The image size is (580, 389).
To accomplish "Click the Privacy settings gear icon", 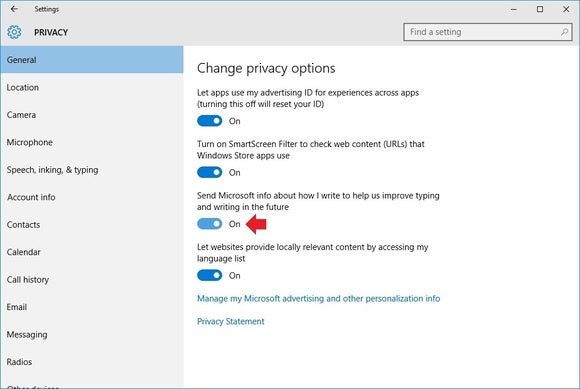I will tap(14, 32).
